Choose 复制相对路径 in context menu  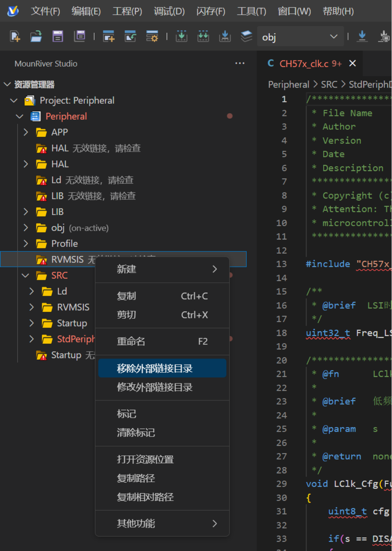162,497
